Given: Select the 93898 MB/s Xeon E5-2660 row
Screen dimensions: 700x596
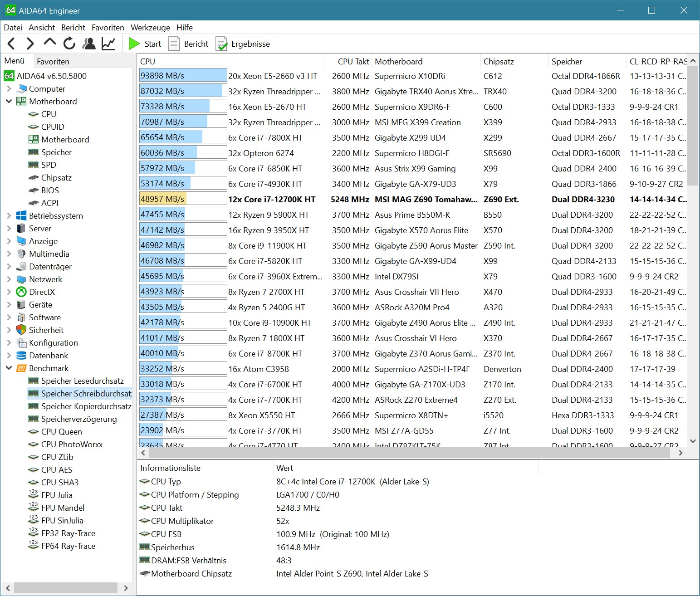Looking at the screenshot, I should coord(412,76).
